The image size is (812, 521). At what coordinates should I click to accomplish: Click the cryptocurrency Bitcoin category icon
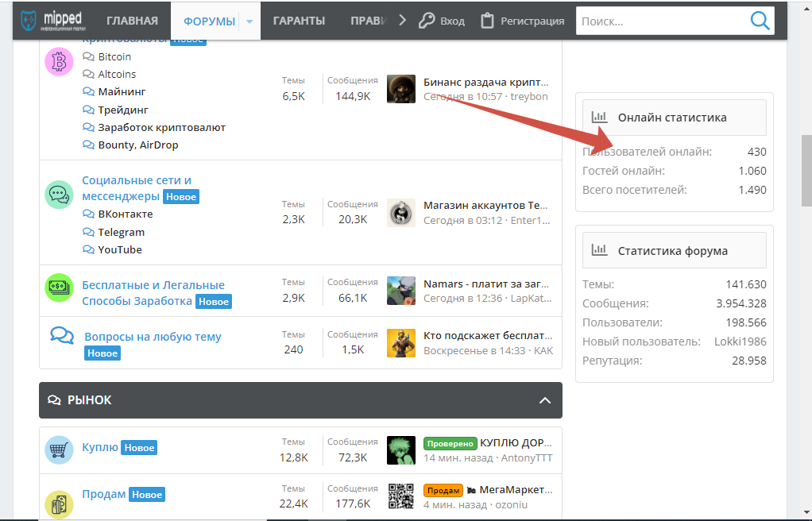coord(59,62)
